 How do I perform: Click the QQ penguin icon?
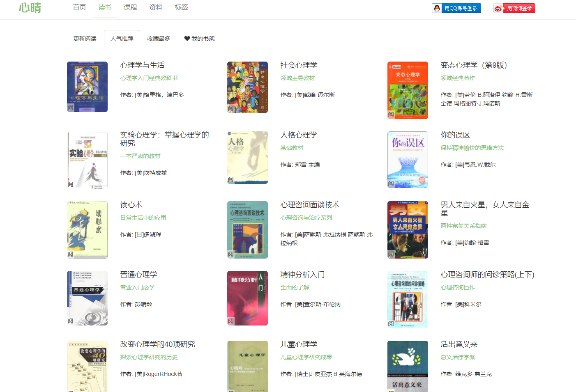(x=436, y=7)
